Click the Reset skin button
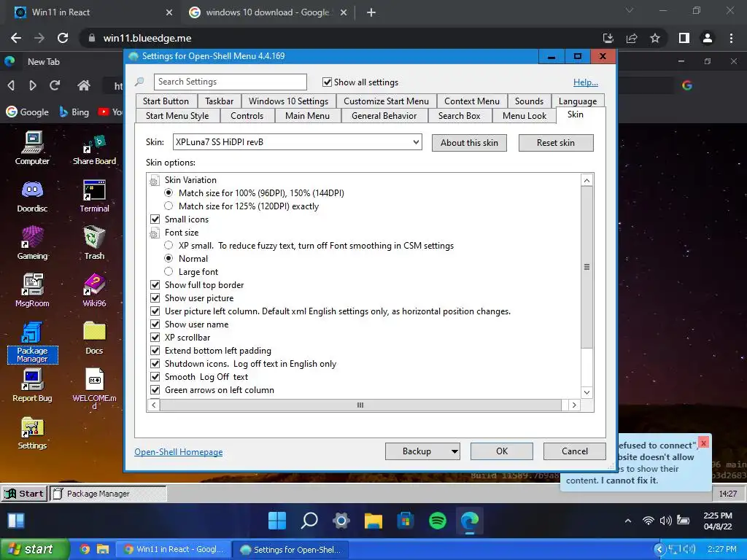 coord(556,143)
